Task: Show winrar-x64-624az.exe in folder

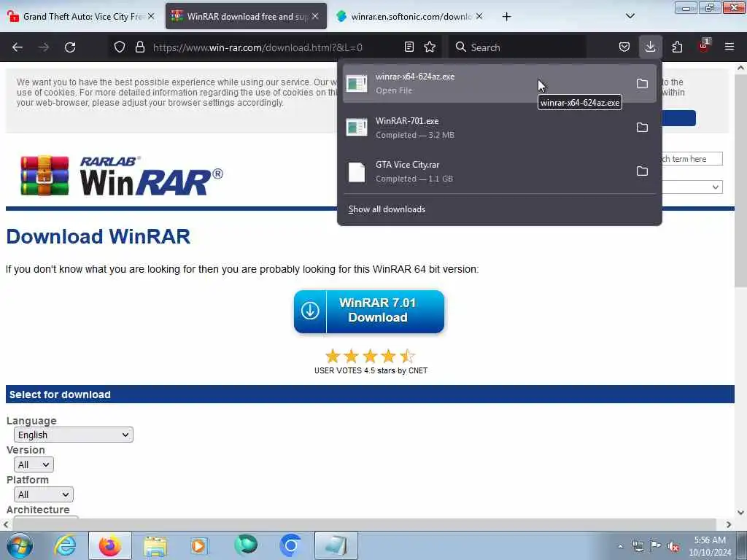Action: (x=642, y=83)
